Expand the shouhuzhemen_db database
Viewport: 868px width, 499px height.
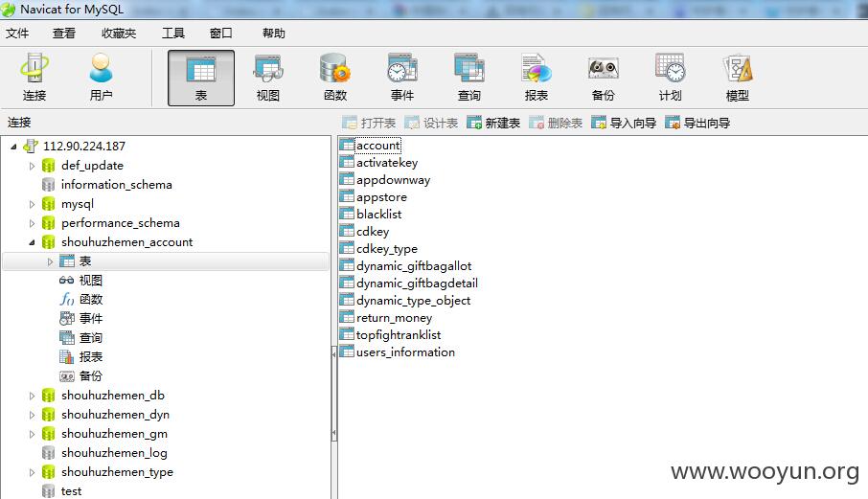[32, 396]
